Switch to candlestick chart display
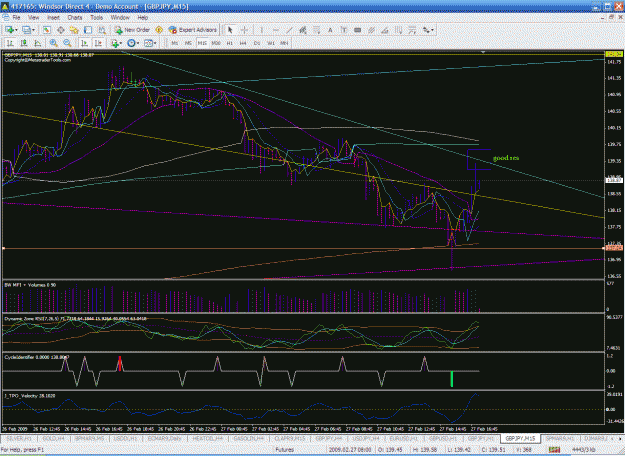This screenshot has width=625, height=456. [x=24, y=43]
